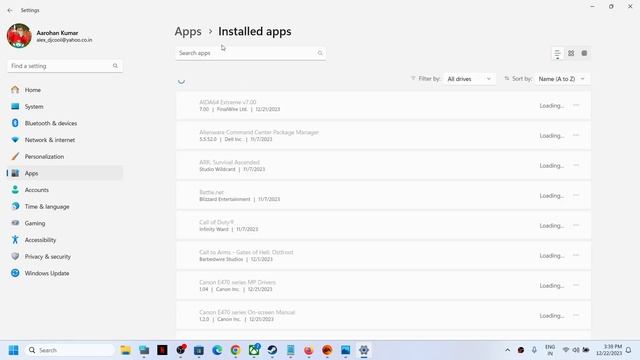Open Privacy & security settings
Image resolution: width=640 pixels, height=360 pixels.
click(65, 257)
